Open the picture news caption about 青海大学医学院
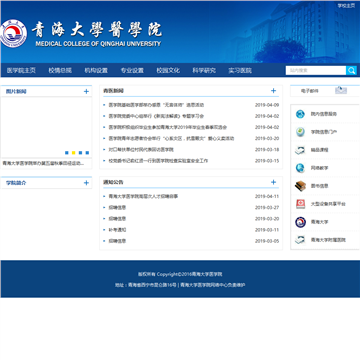This screenshot has width=360, height=360. tap(43, 163)
